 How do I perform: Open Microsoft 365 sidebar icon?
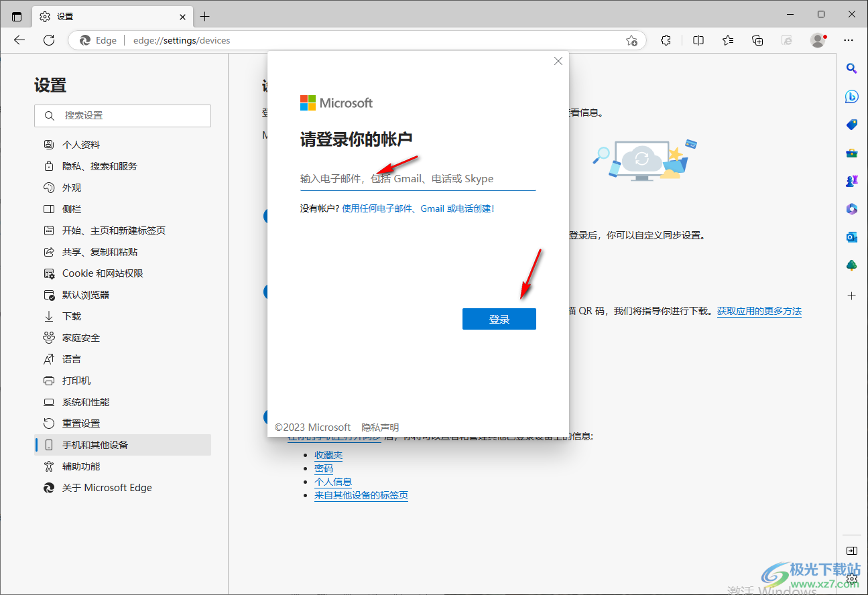click(x=851, y=209)
